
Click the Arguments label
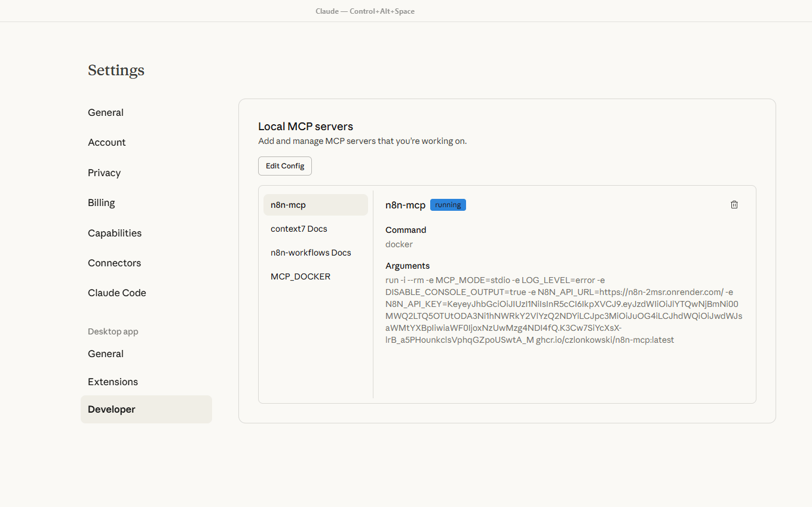(x=407, y=266)
